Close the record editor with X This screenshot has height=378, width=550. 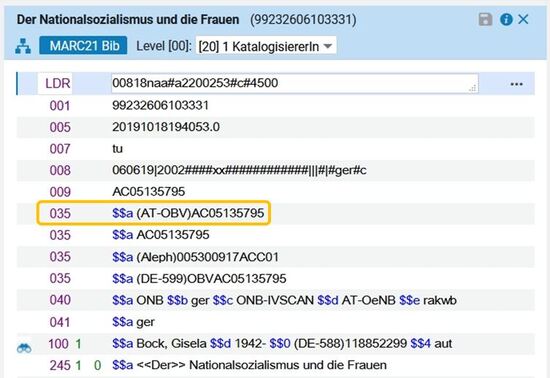coord(523,19)
